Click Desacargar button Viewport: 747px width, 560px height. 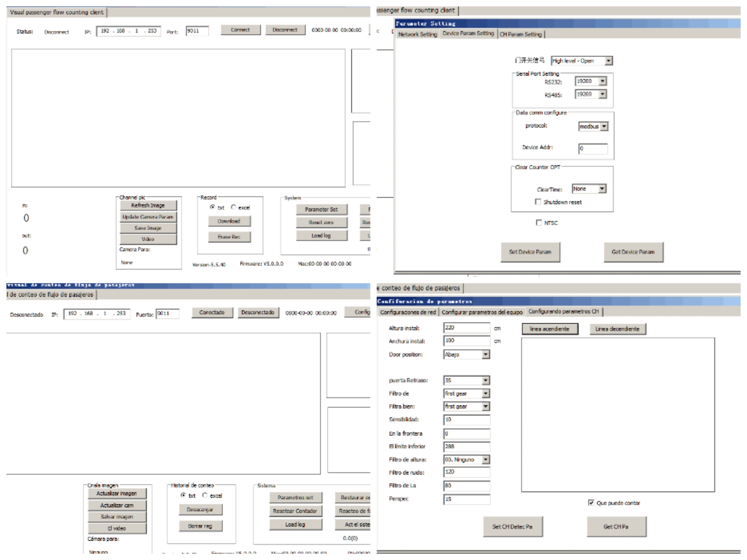click(201, 510)
